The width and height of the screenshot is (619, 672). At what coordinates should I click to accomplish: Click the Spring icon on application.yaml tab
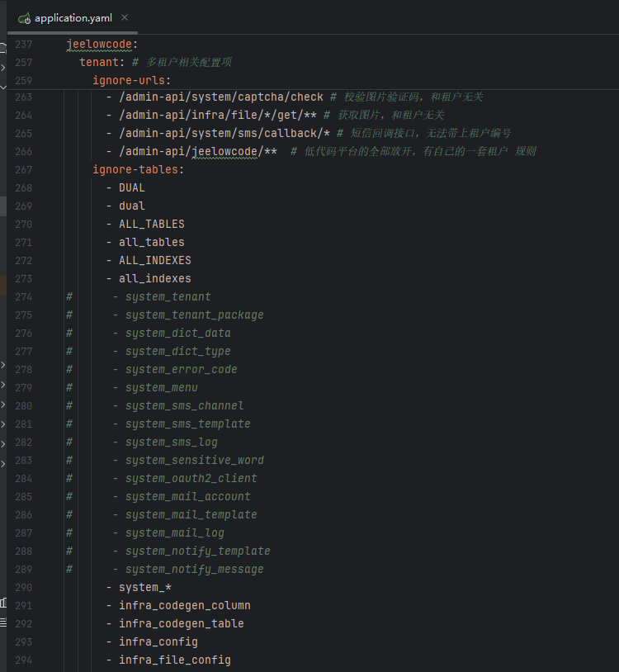point(24,17)
